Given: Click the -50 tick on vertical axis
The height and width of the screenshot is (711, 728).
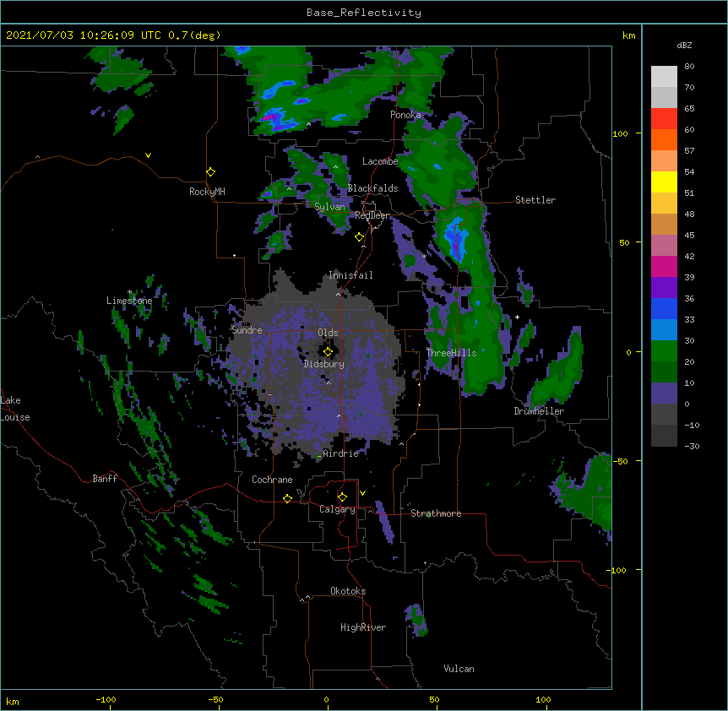Looking at the screenshot, I should pos(620,461).
